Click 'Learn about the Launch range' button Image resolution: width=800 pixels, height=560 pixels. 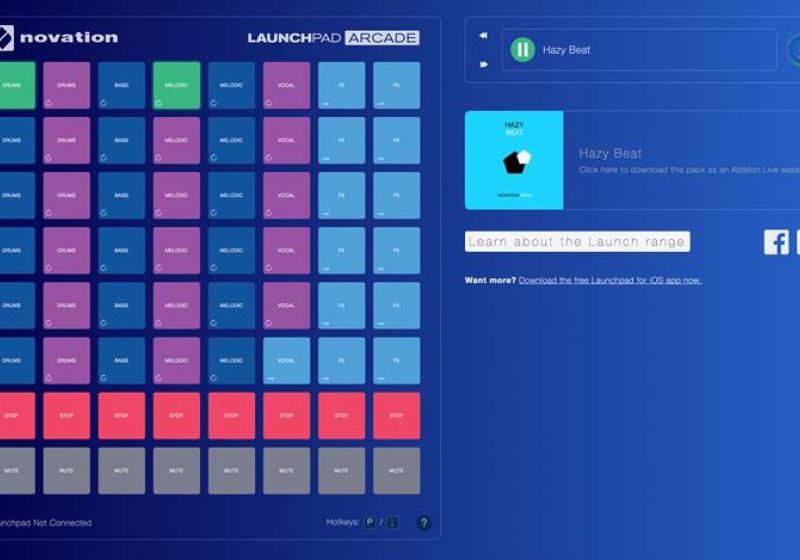577,242
